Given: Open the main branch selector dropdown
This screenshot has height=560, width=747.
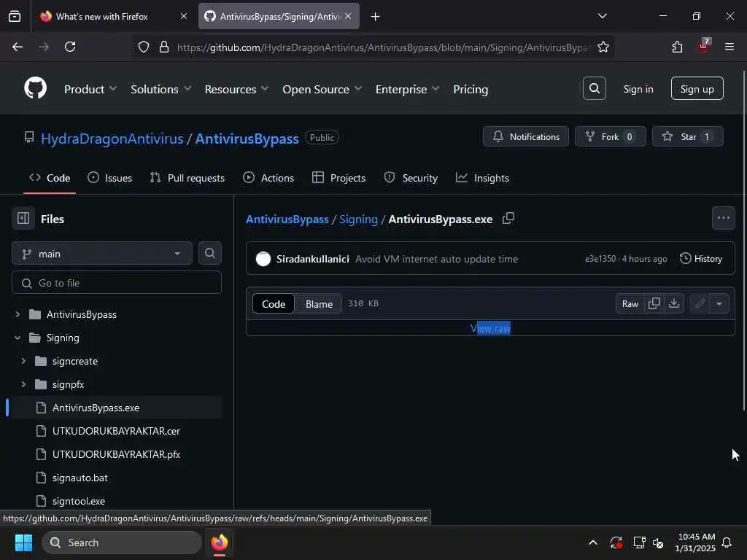Looking at the screenshot, I should [x=102, y=253].
